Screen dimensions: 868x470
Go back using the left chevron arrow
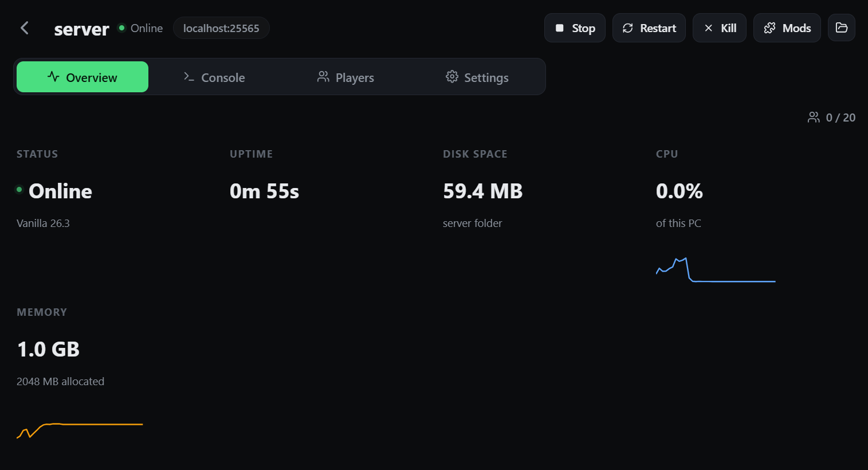pos(25,28)
